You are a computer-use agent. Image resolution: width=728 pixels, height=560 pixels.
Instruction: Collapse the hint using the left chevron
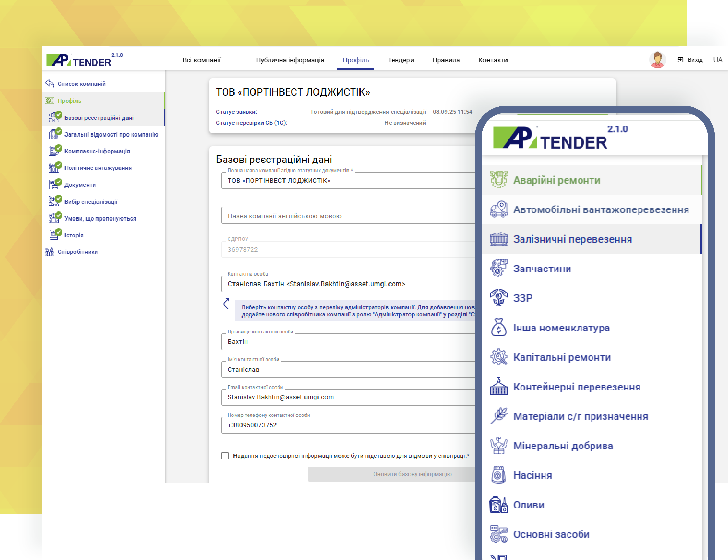pyautogui.click(x=226, y=304)
